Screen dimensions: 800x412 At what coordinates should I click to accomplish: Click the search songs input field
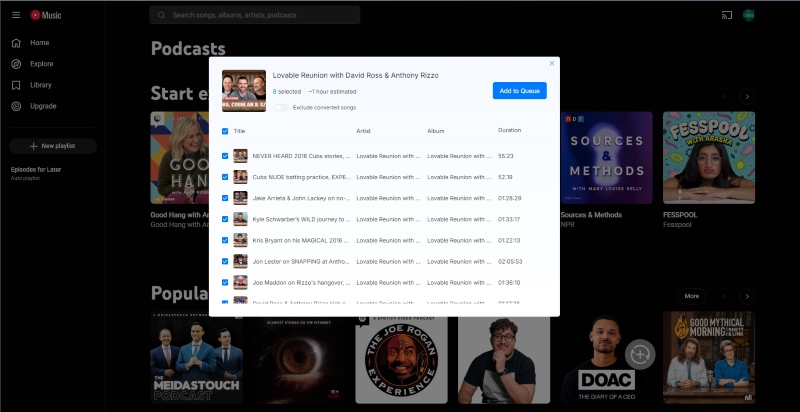[255, 15]
